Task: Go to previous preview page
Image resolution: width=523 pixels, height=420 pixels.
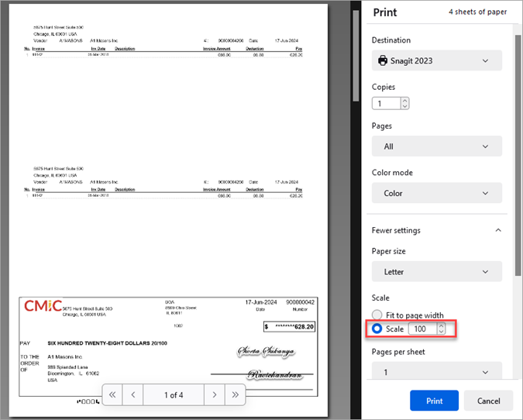Action: (133, 395)
